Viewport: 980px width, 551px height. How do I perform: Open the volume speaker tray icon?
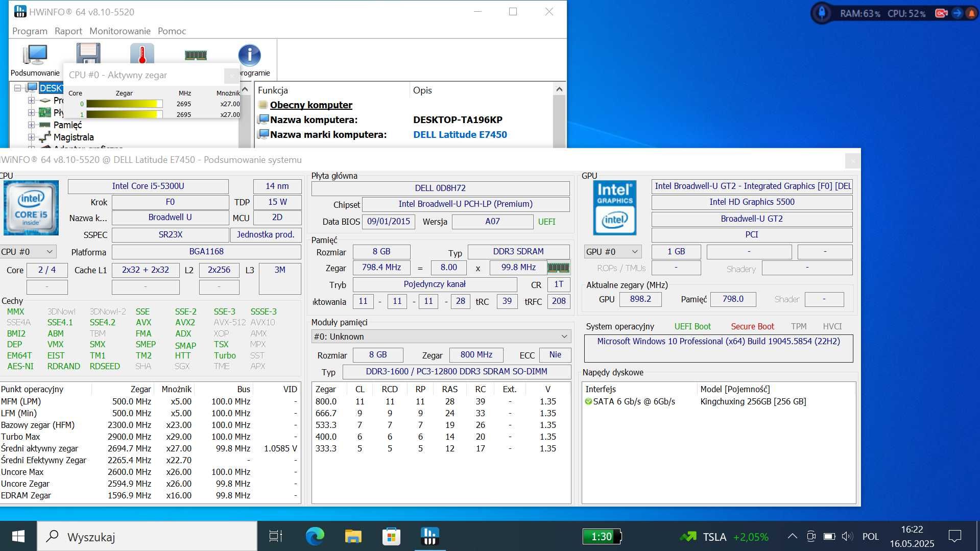(x=847, y=536)
